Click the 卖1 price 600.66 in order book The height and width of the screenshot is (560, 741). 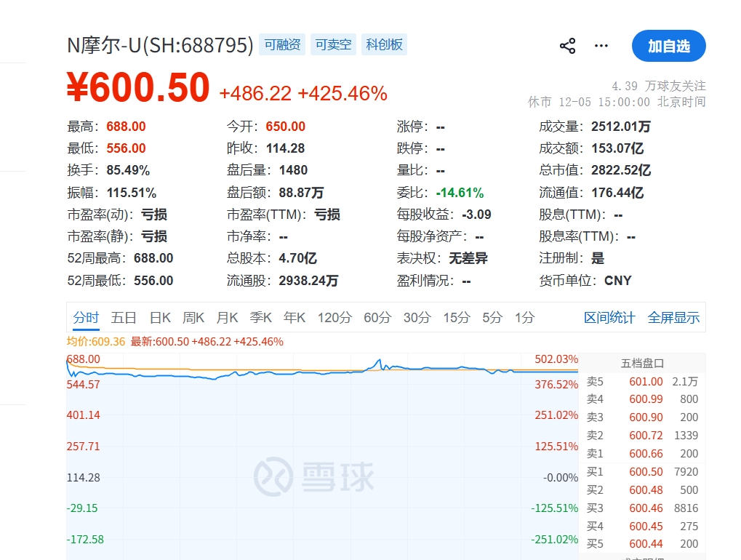point(645,453)
